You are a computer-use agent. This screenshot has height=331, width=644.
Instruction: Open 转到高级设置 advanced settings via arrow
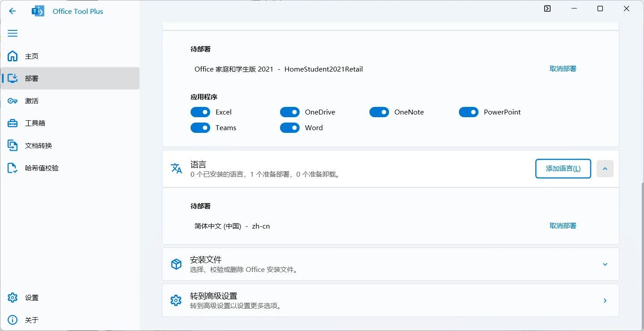[605, 301]
